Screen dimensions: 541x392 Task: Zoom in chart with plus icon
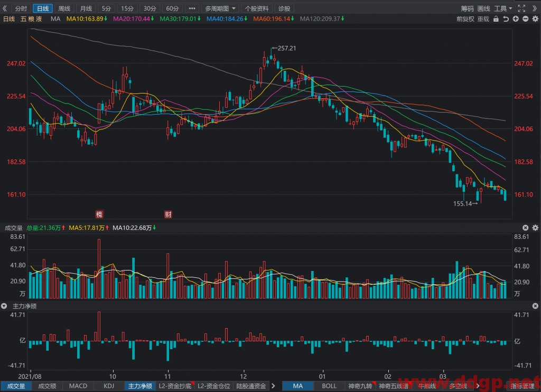[x=516, y=19]
